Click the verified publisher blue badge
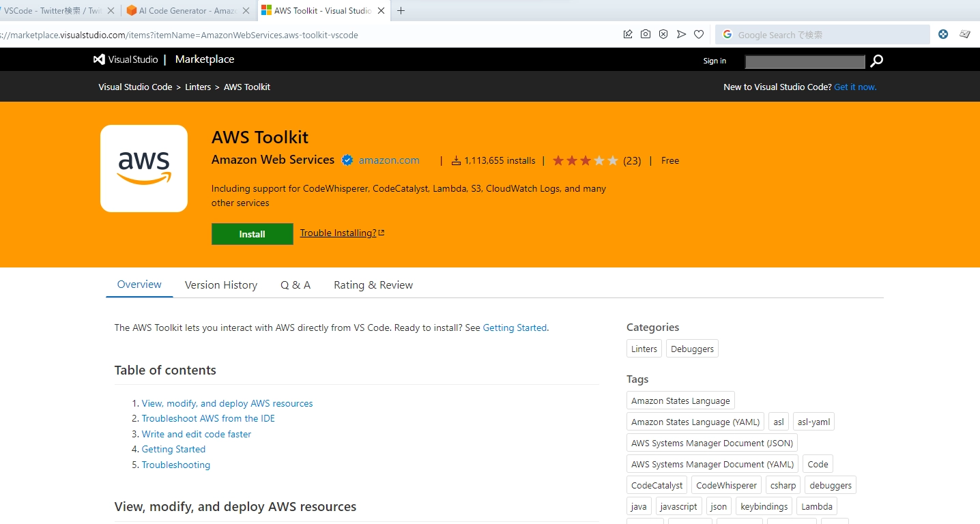 coord(347,160)
